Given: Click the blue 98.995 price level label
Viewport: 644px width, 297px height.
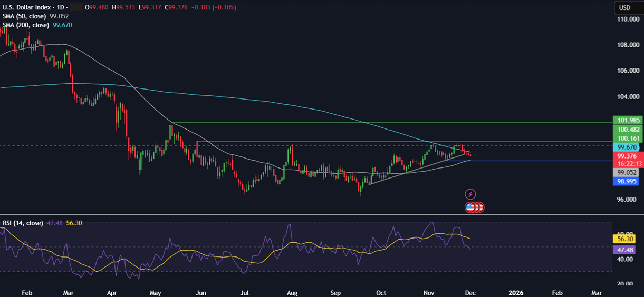Looking at the screenshot, I should click(628, 181).
